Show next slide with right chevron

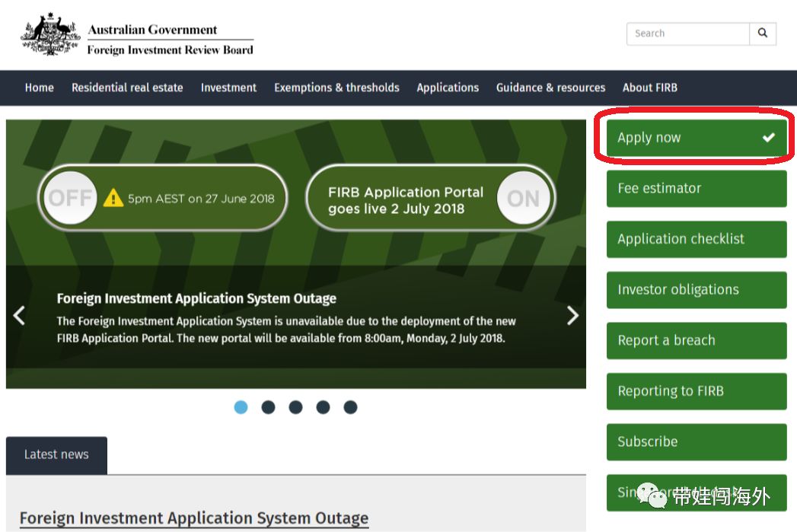(x=572, y=316)
